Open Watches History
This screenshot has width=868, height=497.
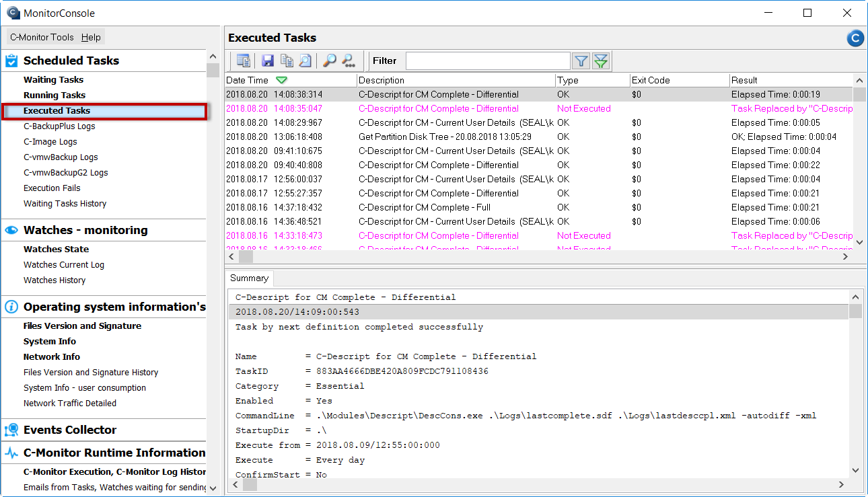coord(55,280)
